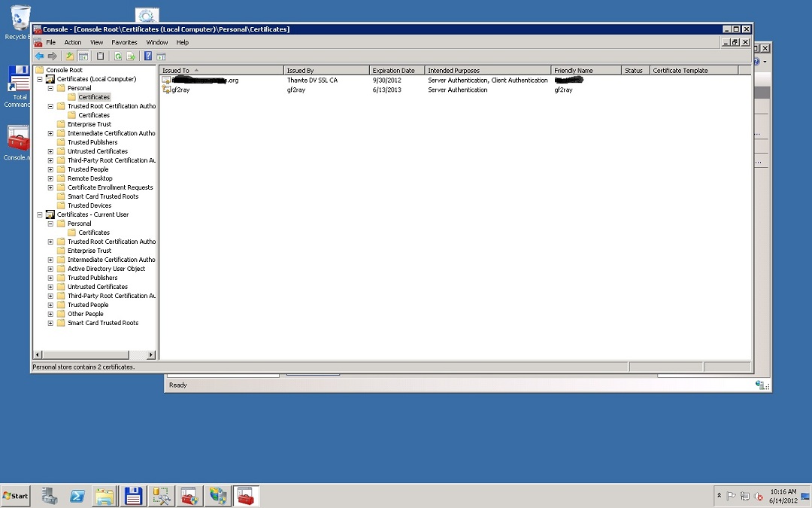Screen dimensions: 812x508
Task: Expand the Intermediate Certification Authorities node under Local Computer
Action: [x=50, y=133]
